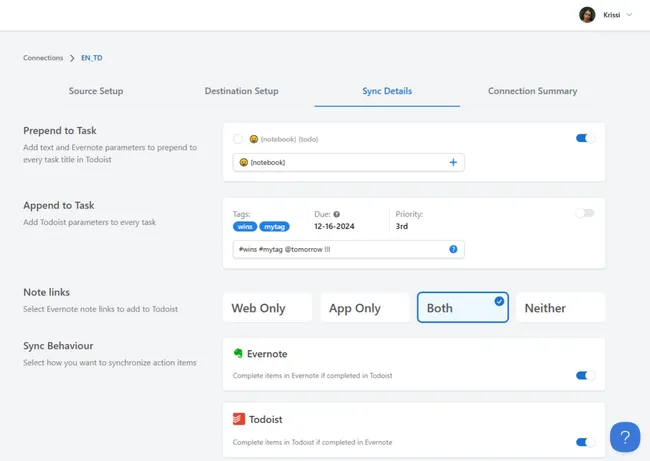Click the Krissi profile avatar

[587, 15]
